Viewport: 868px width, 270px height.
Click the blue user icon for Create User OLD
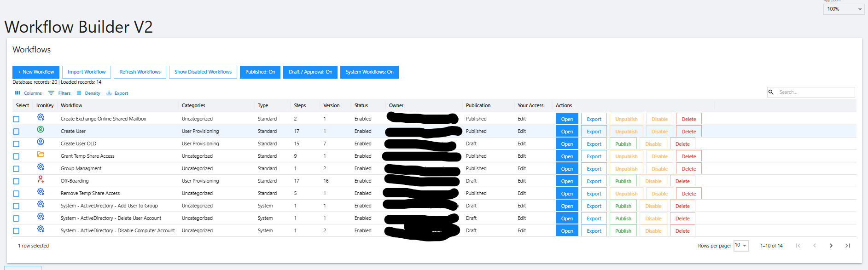tap(41, 142)
